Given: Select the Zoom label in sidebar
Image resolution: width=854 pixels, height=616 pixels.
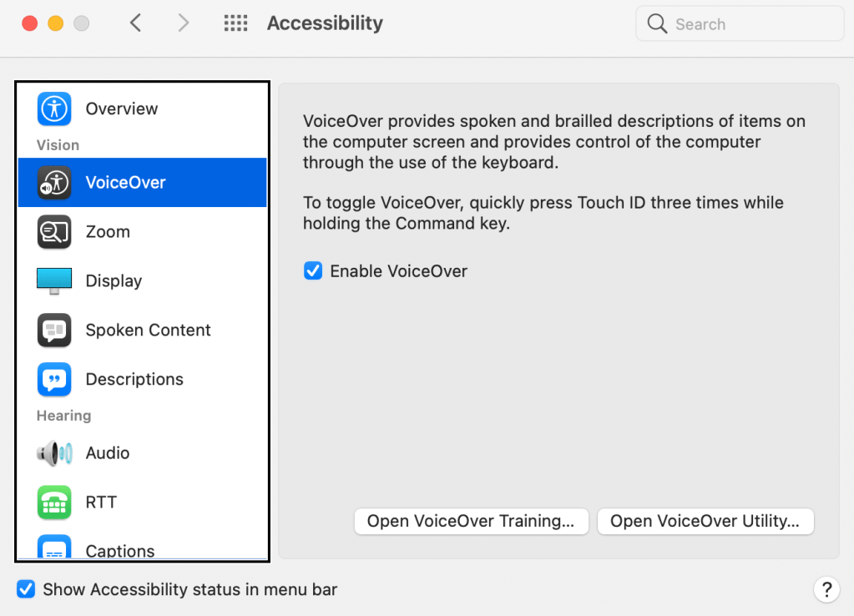Looking at the screenshot, I should (x=108, y=232).
